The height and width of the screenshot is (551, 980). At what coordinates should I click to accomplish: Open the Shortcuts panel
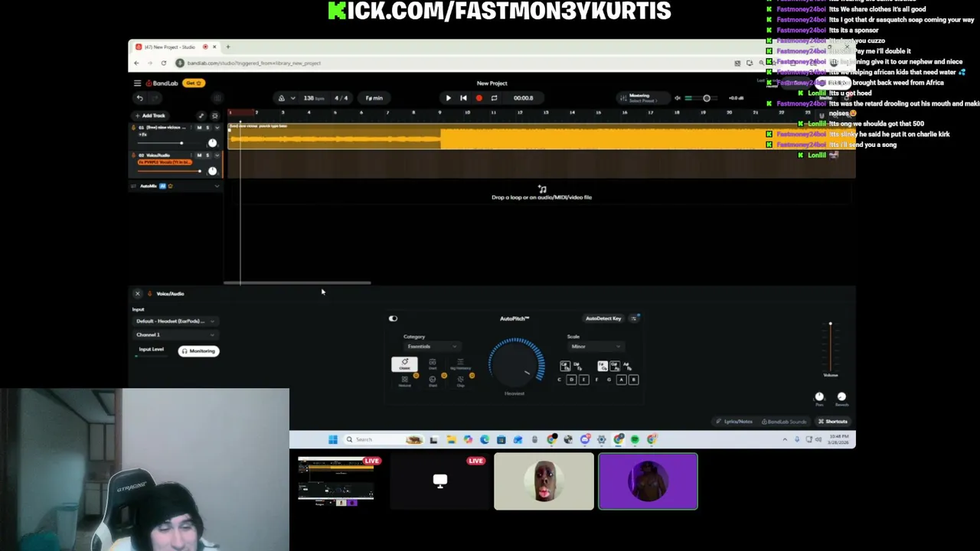point(833,422)
